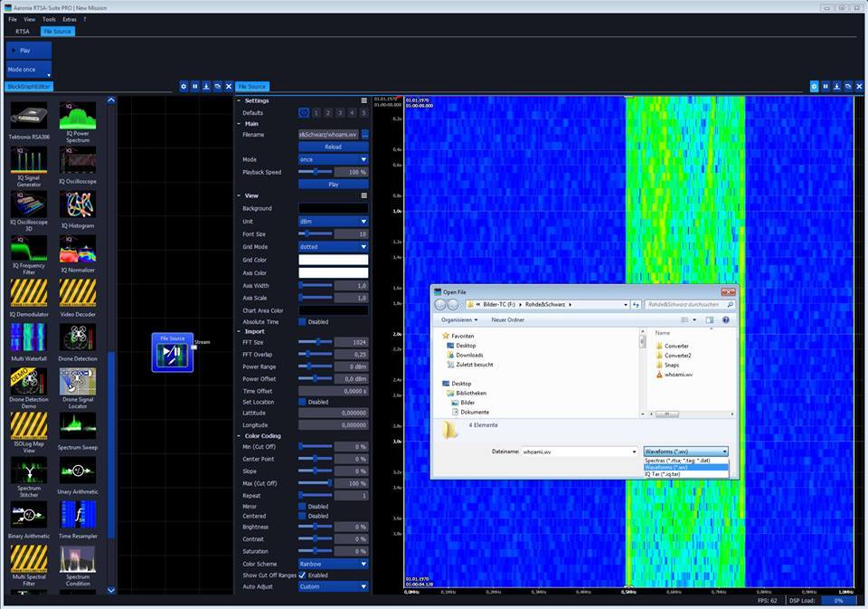Adjust the Playback Speed slider
Screen dimensions: 868x609
click(316, 172)
